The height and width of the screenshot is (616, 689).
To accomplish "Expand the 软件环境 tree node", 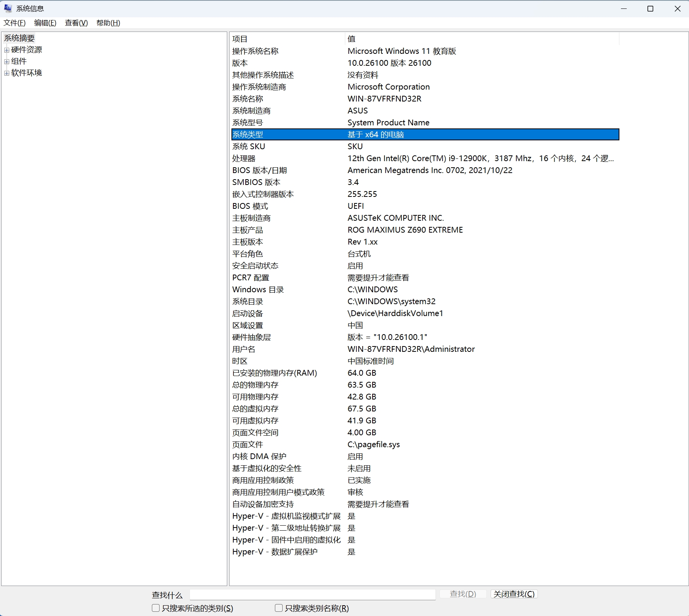I will [7, 73].
